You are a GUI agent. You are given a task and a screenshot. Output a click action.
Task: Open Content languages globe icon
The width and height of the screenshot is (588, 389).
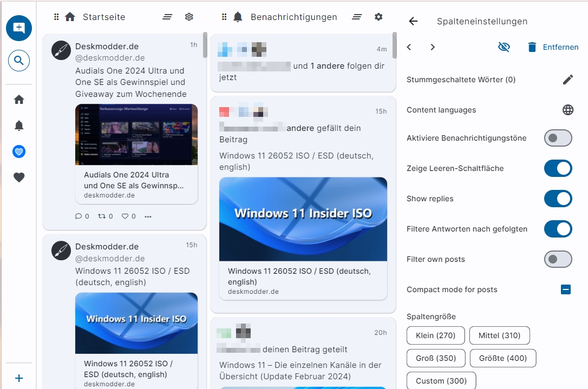pos(568,110)
